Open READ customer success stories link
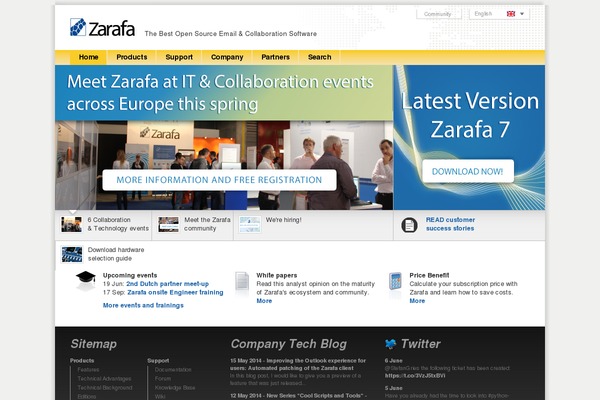This screenshot has width=600, height=400. click(x=450, y=224)
